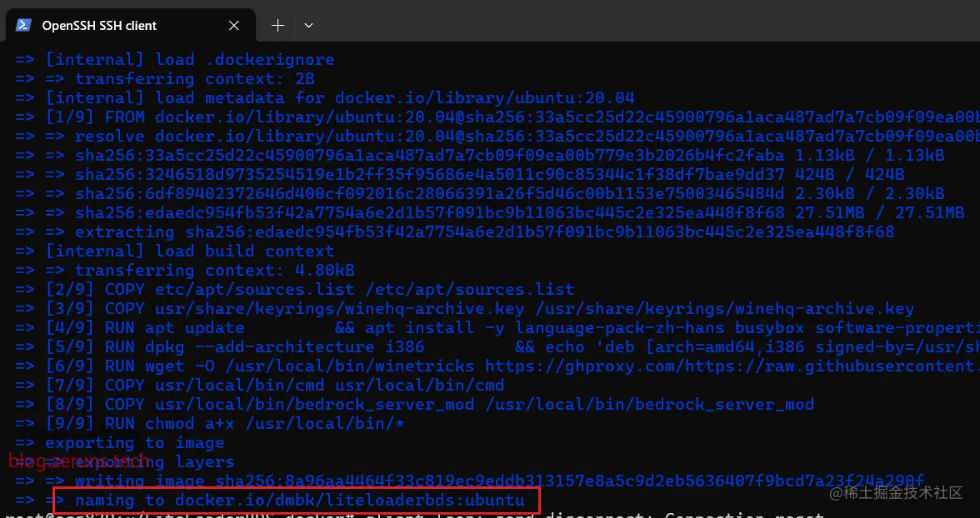This screenshot has width=980, height=518.
Task: Click the '[1/9] FROM docker.io/library/ubuntu' line
Action: tap(497, 117)
